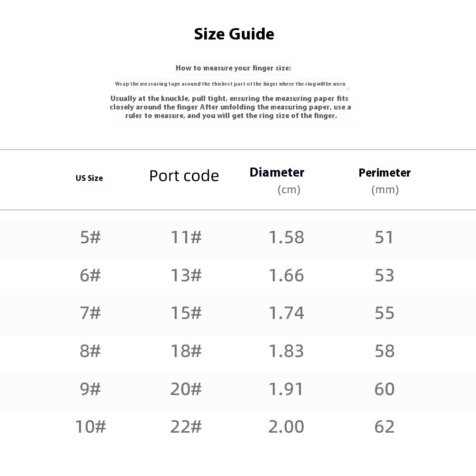Click the perimeter value 51

click(x=384, y=237)
